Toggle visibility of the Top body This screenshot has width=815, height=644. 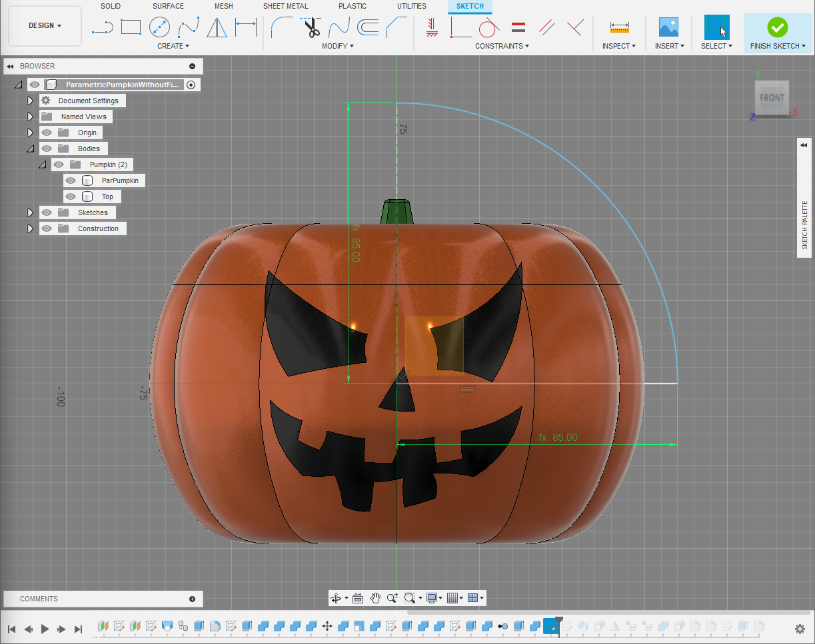[x=70, y=196]
